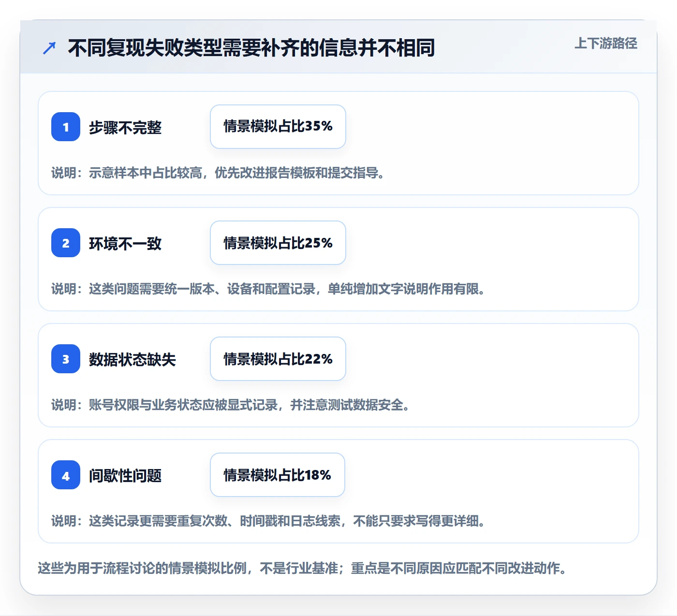This screenshot has height=616, width=677.
Task: Click the 间歇性问题 heading
Action: click(125, 476)
